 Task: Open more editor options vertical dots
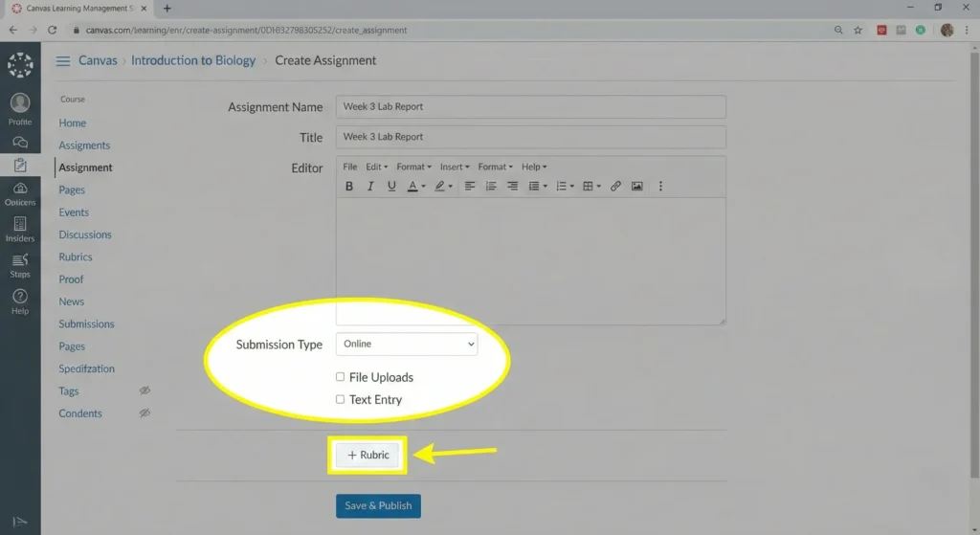click(x=660, y=187)
